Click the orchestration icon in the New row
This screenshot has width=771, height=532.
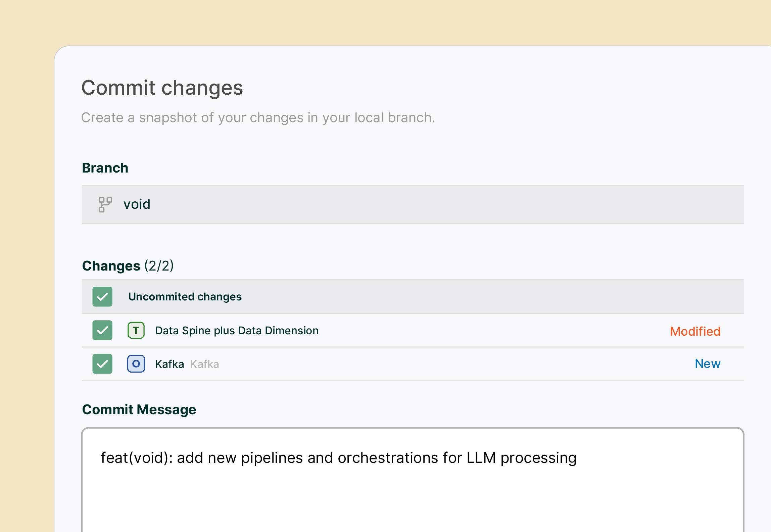(136, 364)
